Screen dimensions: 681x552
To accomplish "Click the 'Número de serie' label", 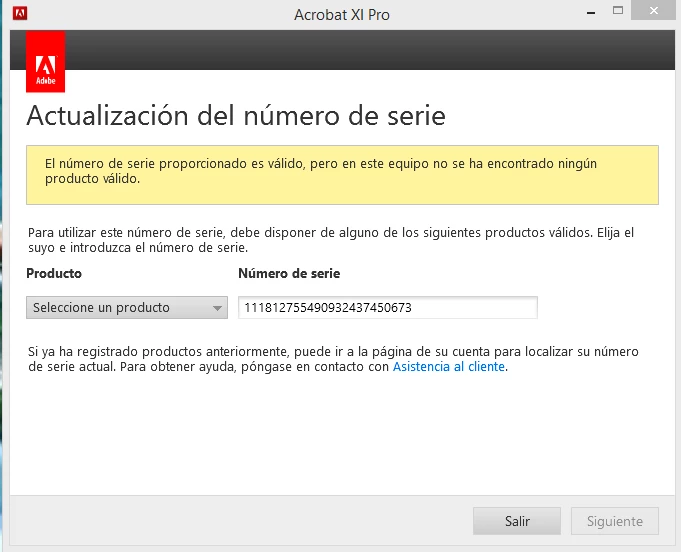I will click(289, 273).
